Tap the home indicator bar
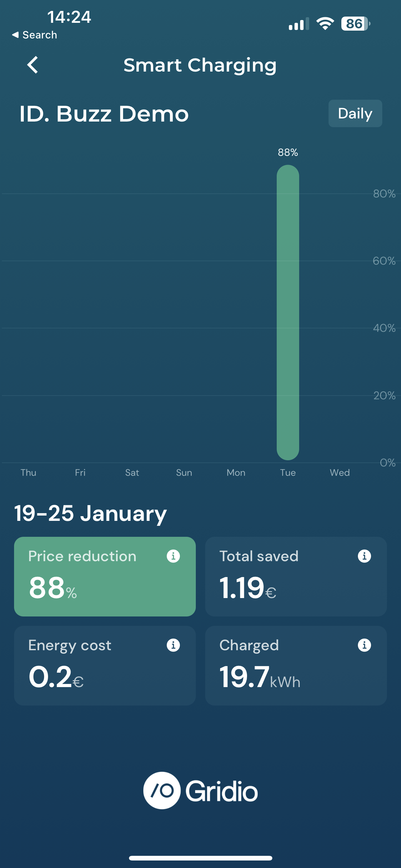401x868 pixels. pyautogui.click(x=200, y=858)
